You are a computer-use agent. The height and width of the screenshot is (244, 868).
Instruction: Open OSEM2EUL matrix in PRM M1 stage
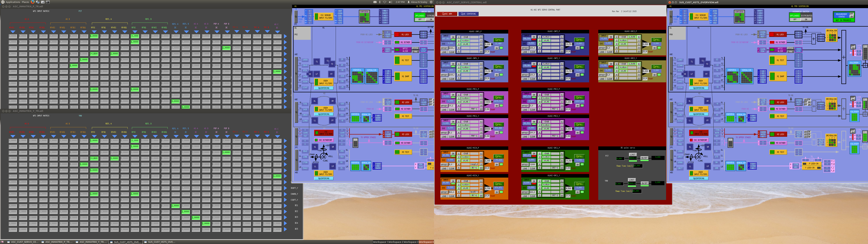732,76
